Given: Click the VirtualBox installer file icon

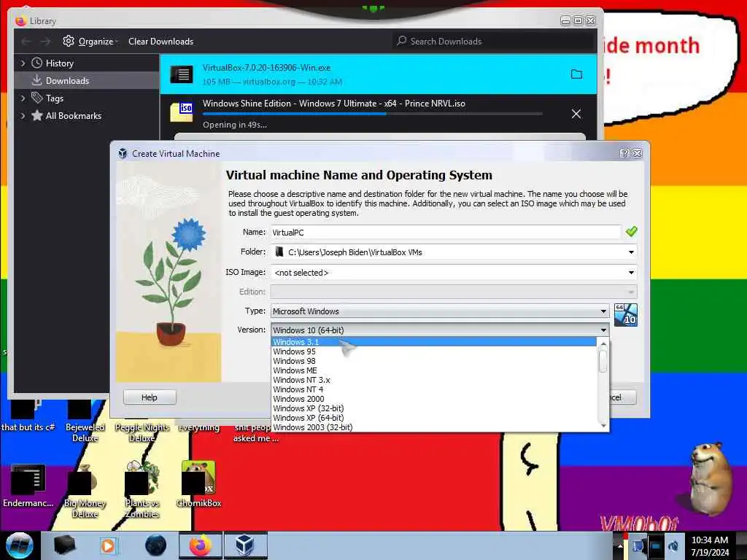Looking at the screenshot, I should [182, 74].
